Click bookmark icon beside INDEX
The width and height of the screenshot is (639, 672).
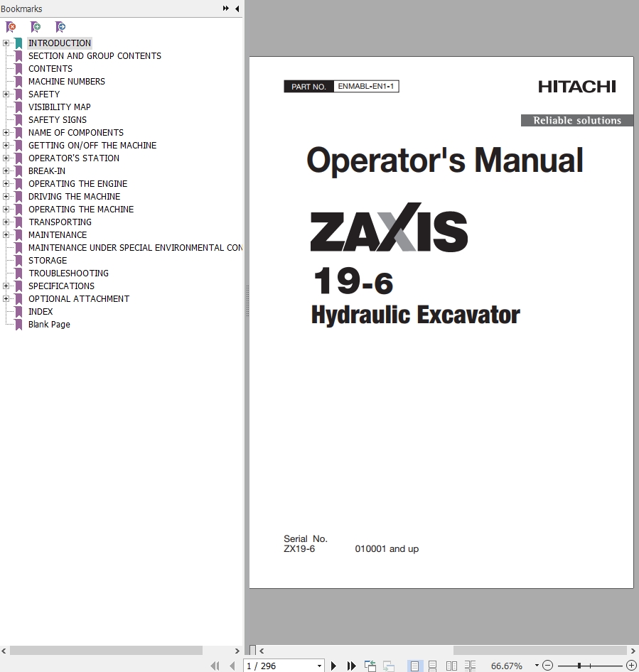pos(19,312)
